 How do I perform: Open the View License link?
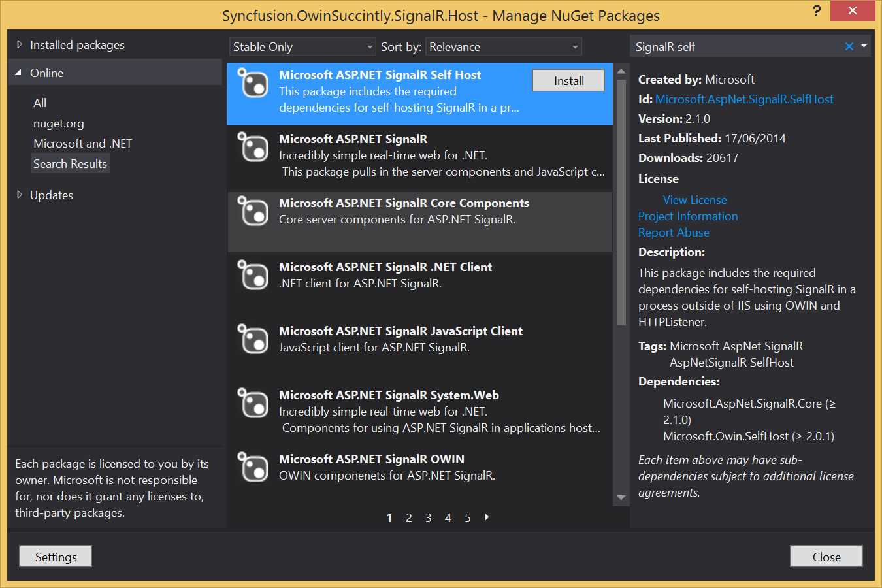pos(694,199)
